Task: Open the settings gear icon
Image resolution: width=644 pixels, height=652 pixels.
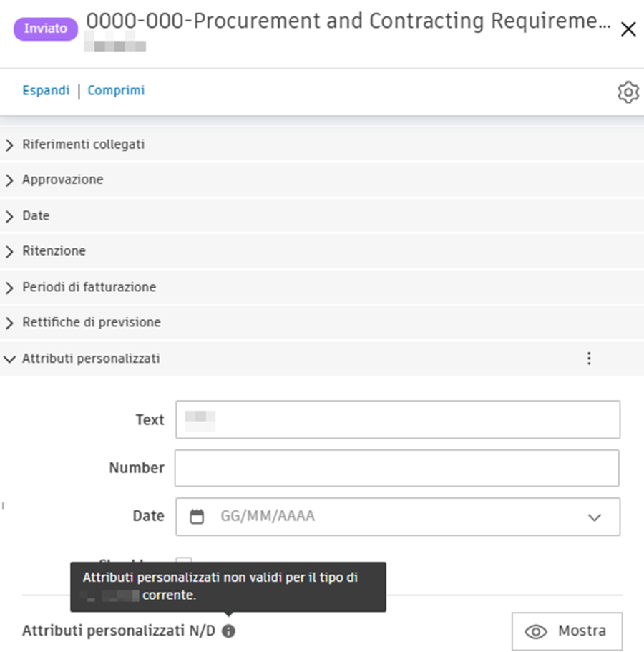Action: click(x=628, y=92)
